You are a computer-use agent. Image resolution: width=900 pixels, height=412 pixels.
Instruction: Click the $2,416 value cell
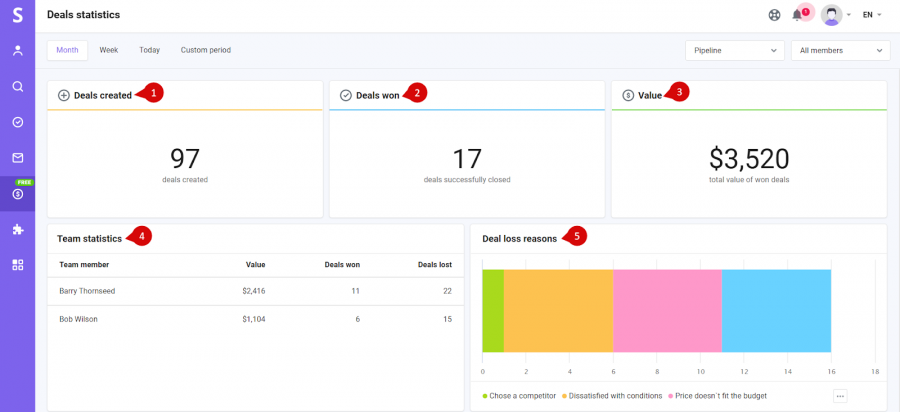254,291
